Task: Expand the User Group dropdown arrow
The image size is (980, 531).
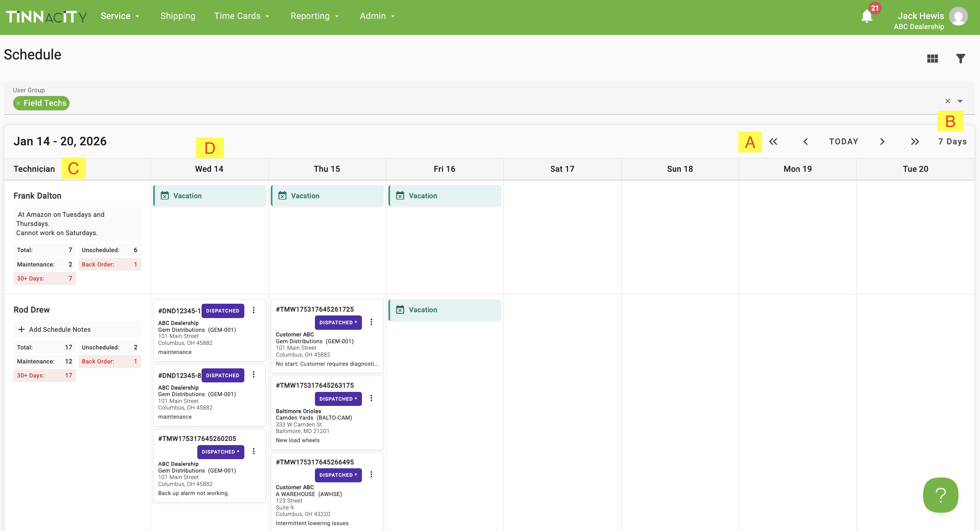Action: click(x=960, y=101)
